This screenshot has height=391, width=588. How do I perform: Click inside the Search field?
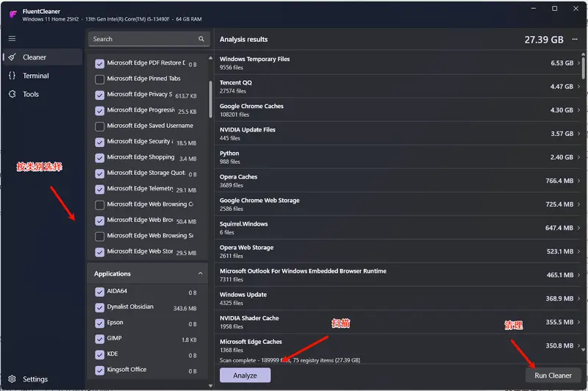tap(149, 39)
